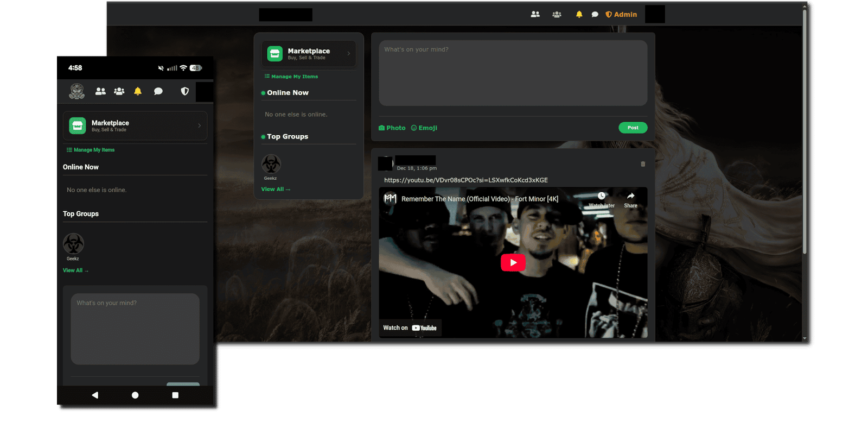The width and height of the screenshot is (868, 422).
Task: Focus desktop "What's on your mind?" box
Action: click(x=513, y=73)
